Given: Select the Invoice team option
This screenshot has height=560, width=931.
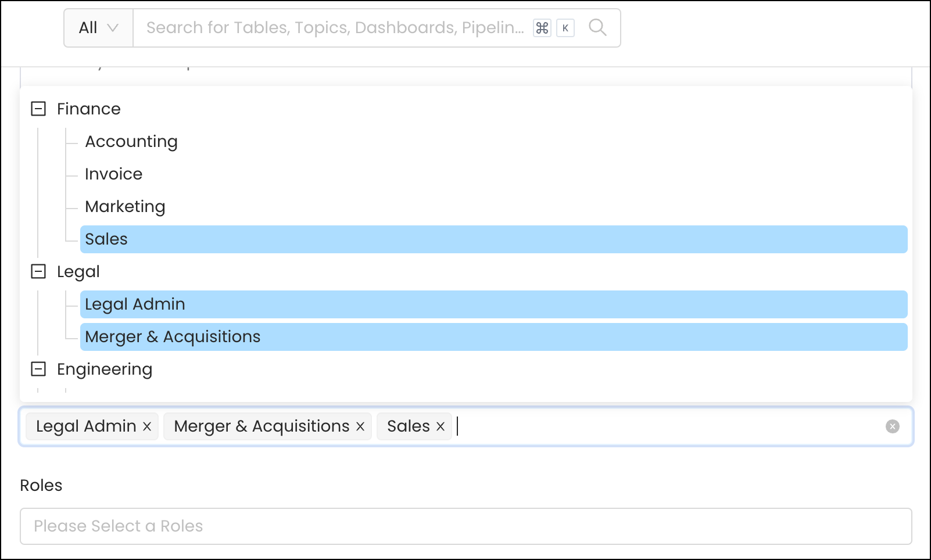Looking at the screenshot, I should 114,174.
